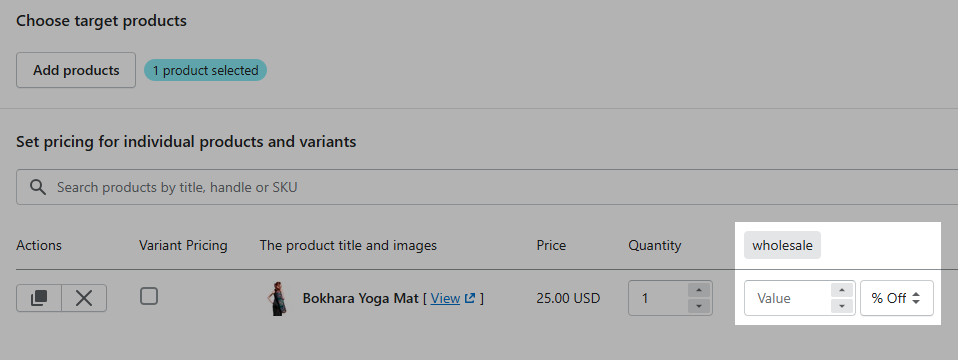Viewport: 958px width, 360px height.
Task: Click the Bokhara Yoga Mat title
Action: pyautogui.click(x=360, y=298)
